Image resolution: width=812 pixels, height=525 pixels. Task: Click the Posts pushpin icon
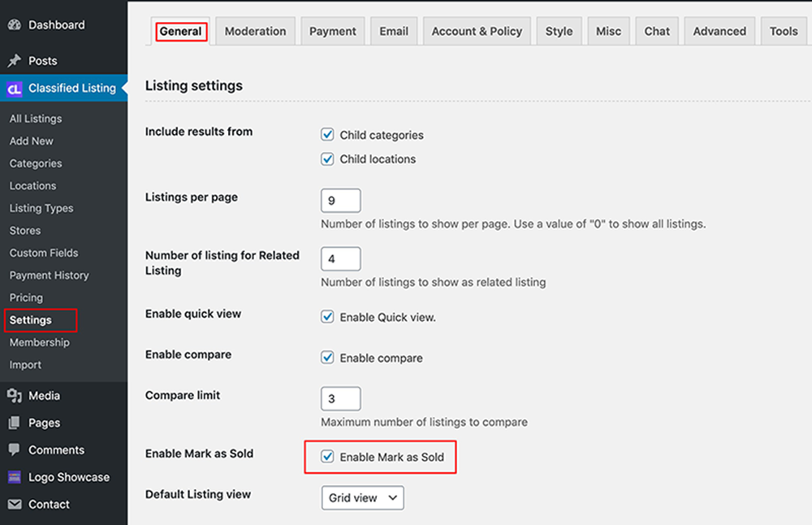[x=15, y=61]
